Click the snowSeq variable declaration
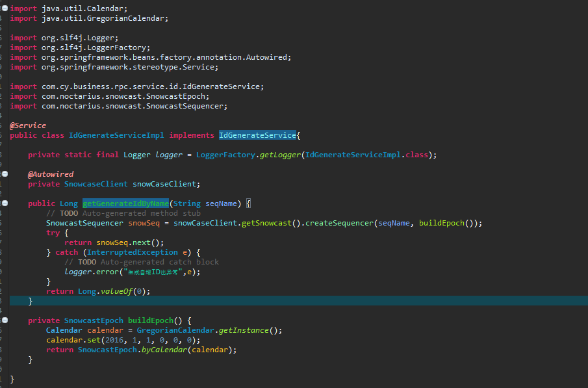588x388 pixels. [x=144, y=223]
